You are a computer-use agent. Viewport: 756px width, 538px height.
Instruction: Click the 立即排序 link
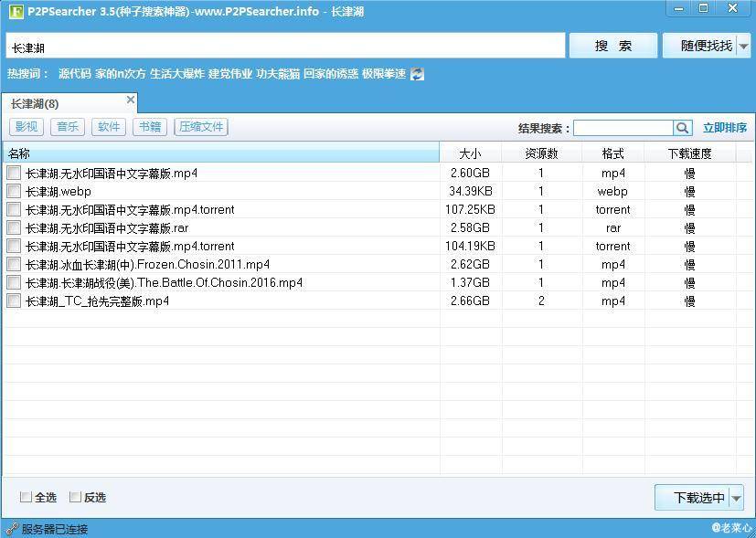coord(725,128)
